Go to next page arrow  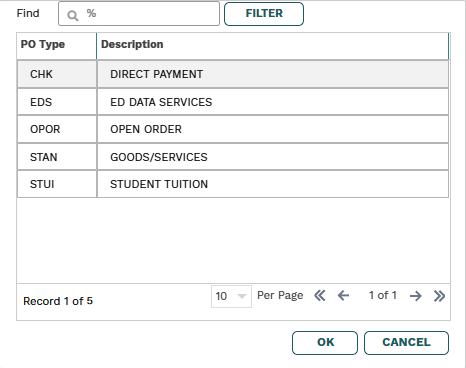coord(416,296)
